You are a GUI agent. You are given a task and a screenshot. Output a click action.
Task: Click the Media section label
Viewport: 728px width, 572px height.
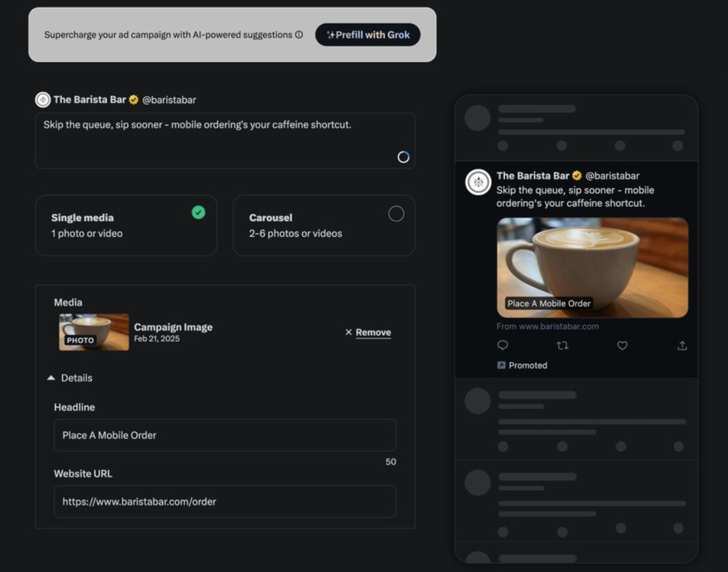click(68, 303)
